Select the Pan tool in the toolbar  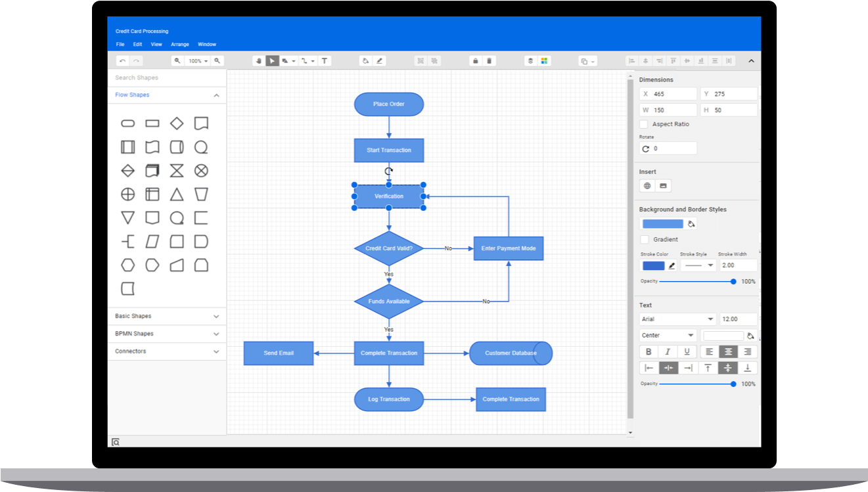click(x=258, y=60)
